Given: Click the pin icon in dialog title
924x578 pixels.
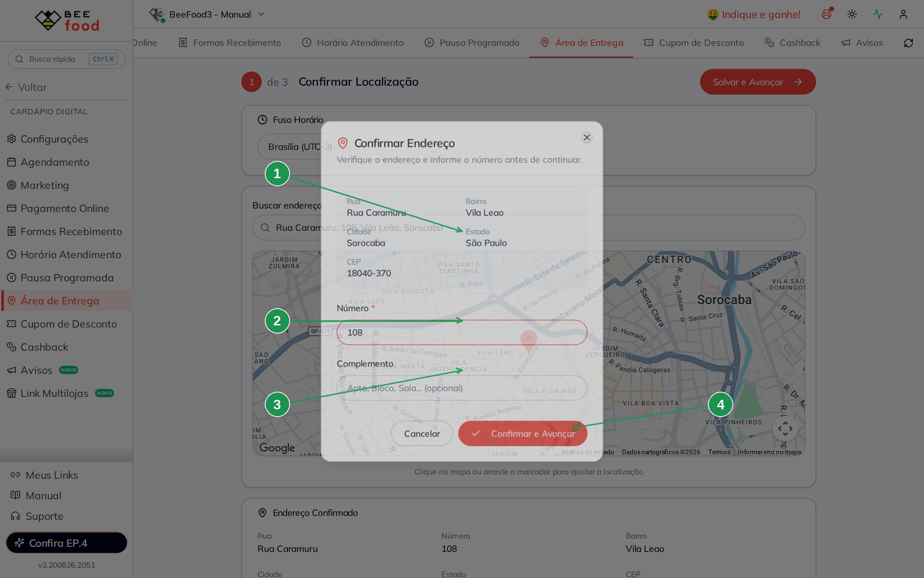Looking at the screenshot, I should click(343, 143).
